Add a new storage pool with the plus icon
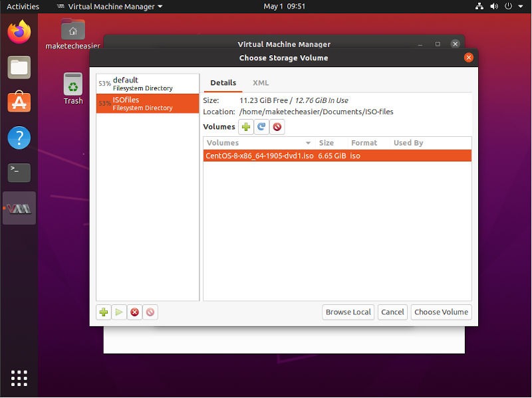This screenshot has width=532, height=398. (x=103, y=312)
